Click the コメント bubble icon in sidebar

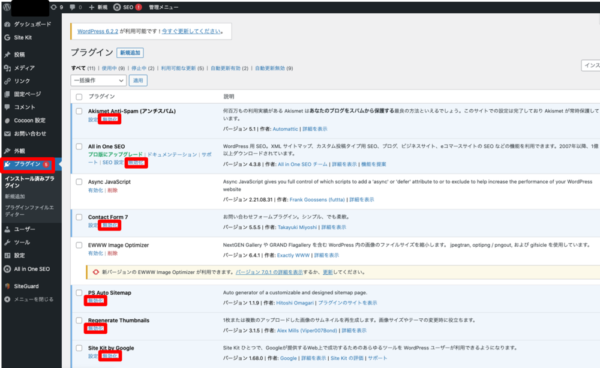[7, 107]
